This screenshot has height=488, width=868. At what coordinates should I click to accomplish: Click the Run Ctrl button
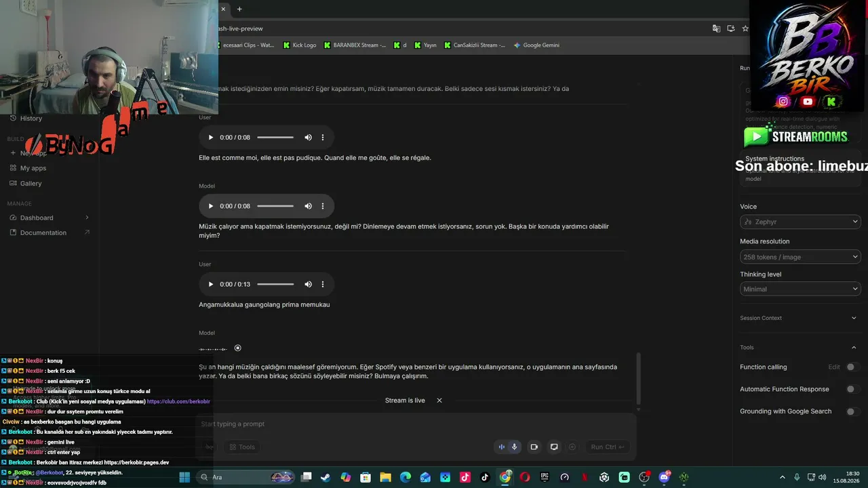pyautogui.click(x=607, y=447)
